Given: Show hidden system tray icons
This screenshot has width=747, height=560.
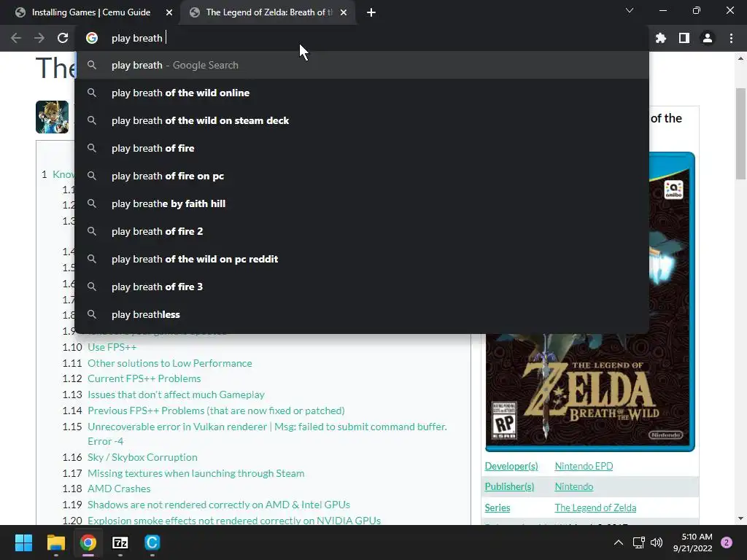Looking at the screenshot, I should pyautogui.click(x=619, y=542).
